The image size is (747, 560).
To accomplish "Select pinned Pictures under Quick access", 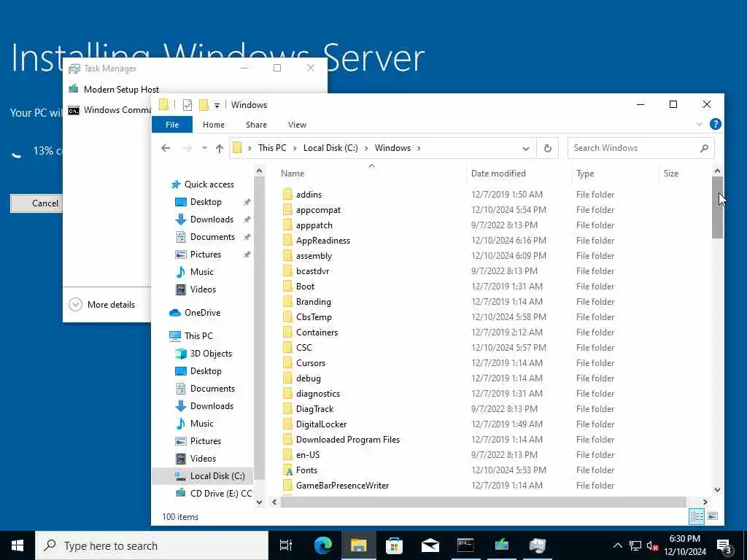I will [205, 254].
